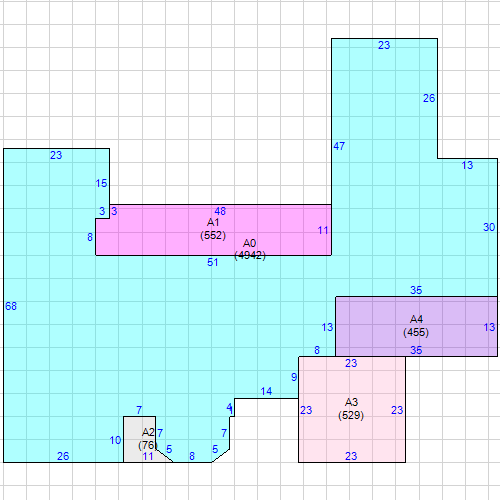Click the 14 dimension label
This screenshot has width=500, height=500.
click(x=266, y=391)
